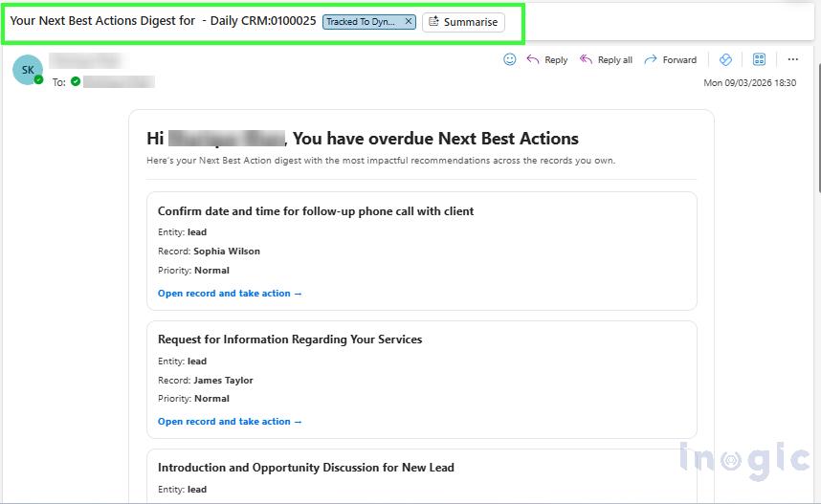Open the More actions ellipsis menu
Image resolution: width=821 pixels, height=504 pixels.
[x=792, y=59]
